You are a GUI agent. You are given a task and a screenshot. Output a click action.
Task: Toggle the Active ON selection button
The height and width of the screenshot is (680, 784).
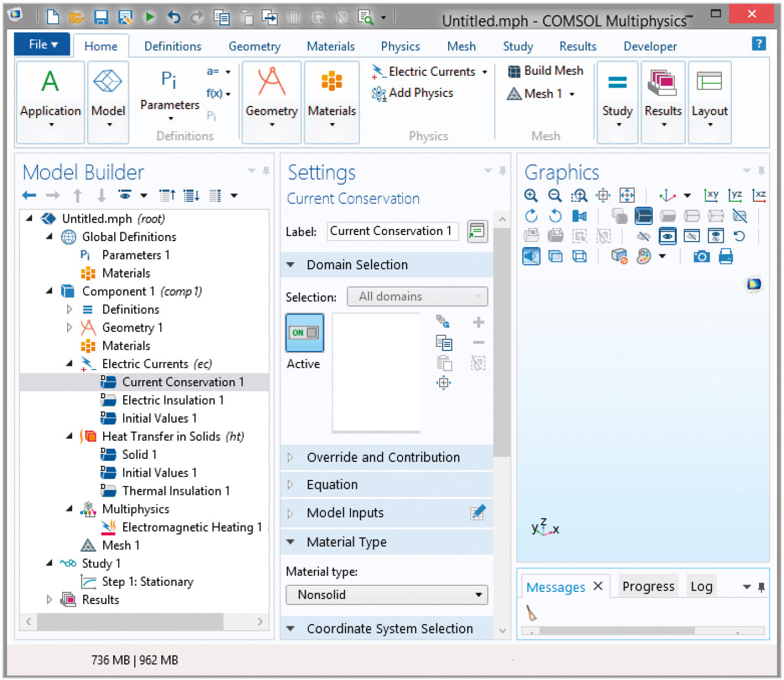point(304,333)
